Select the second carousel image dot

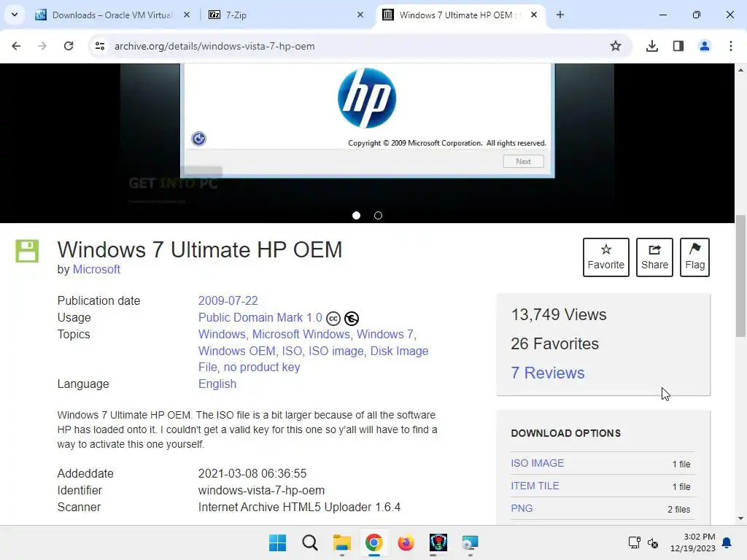point(379,216)
